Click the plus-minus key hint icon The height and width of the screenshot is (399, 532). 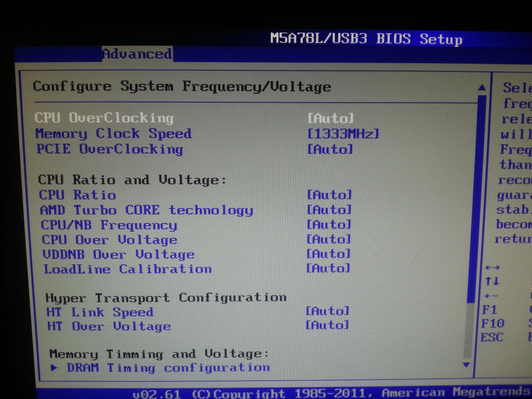491,296
